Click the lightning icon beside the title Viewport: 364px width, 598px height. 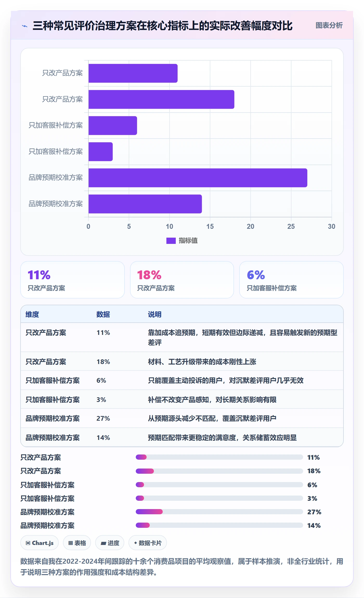25,26
